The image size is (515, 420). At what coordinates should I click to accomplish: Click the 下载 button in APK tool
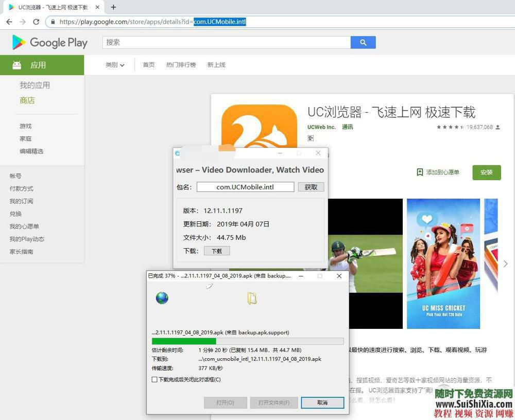coord(217,251)
